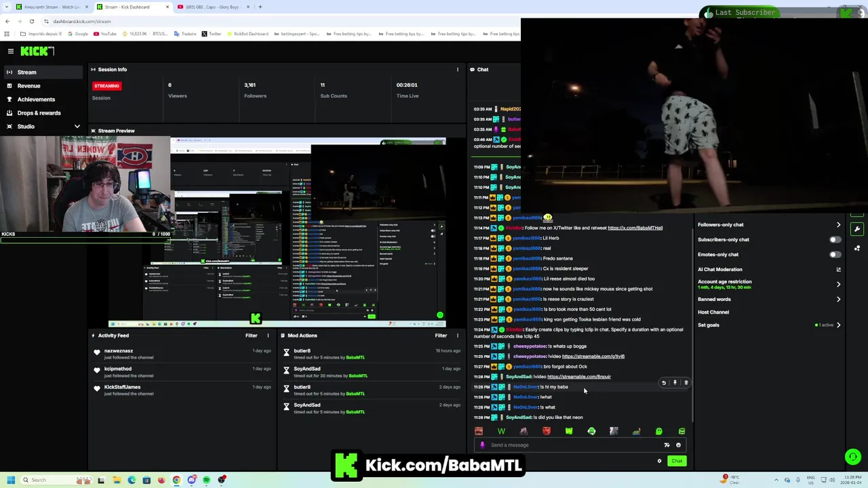The height and width of the screenshot is (488, 868).
Task: Select Stream in the sidebar
Action: (x=43, y=72)
